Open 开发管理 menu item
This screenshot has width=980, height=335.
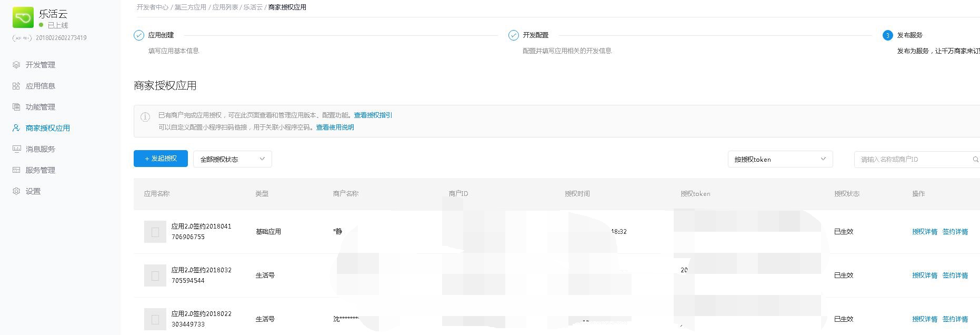(x=41, y=65)
